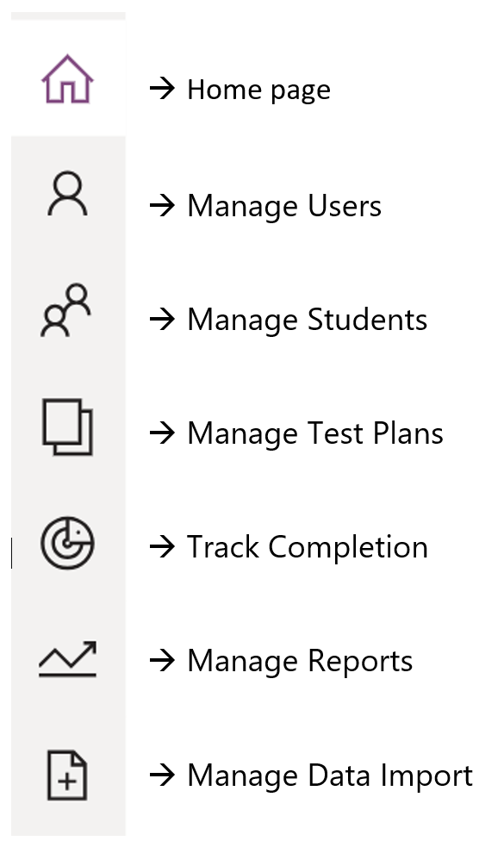
Task: Click the 'Manage Reports' text label
Action: click(300, 661)
